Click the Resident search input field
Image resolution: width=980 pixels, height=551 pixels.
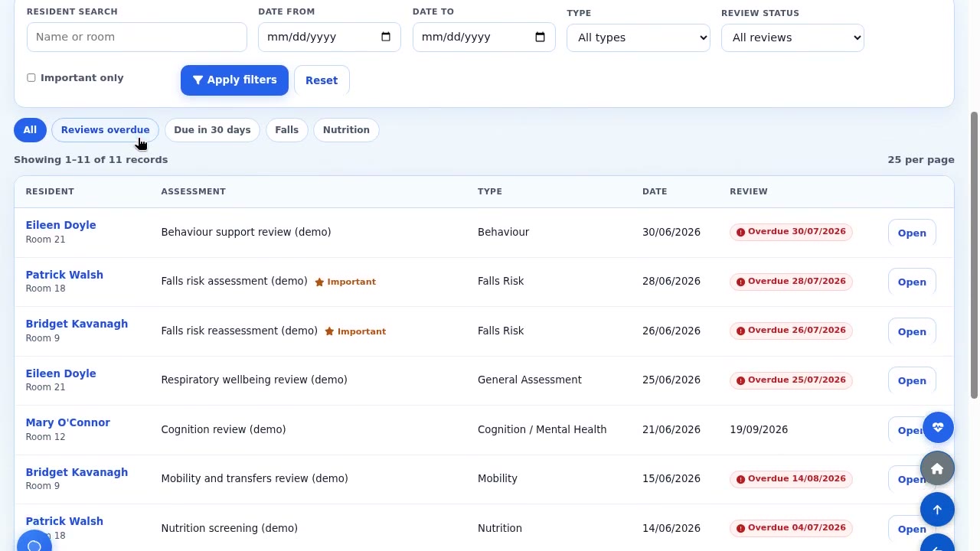137,37
